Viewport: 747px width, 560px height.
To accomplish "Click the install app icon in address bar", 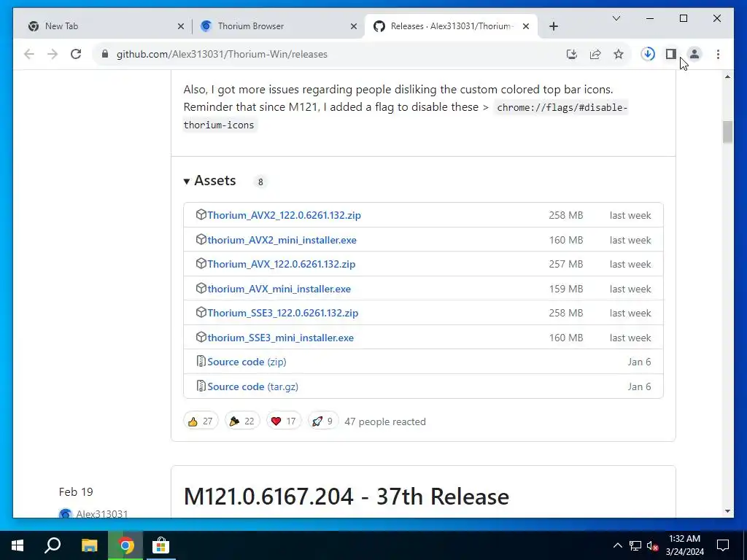I will (x=572, y=54).
